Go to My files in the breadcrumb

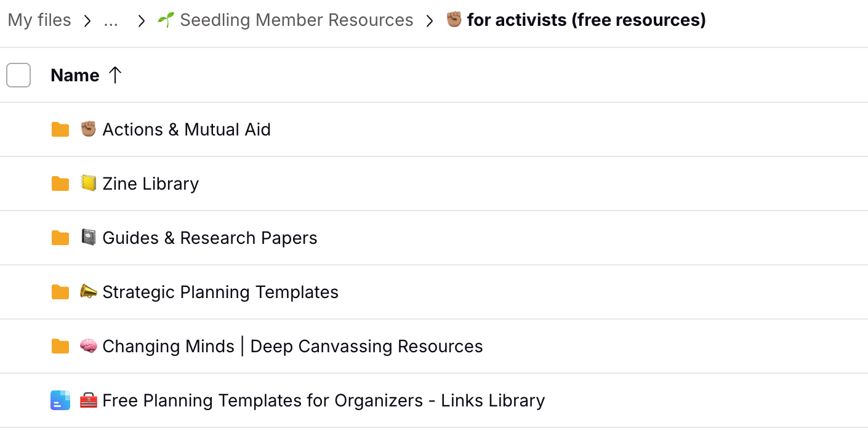39,20
